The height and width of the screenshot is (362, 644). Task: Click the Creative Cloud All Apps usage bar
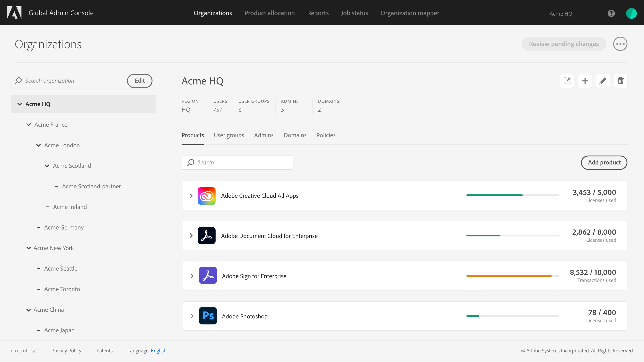pyautogui.click(x=513, y=195)
